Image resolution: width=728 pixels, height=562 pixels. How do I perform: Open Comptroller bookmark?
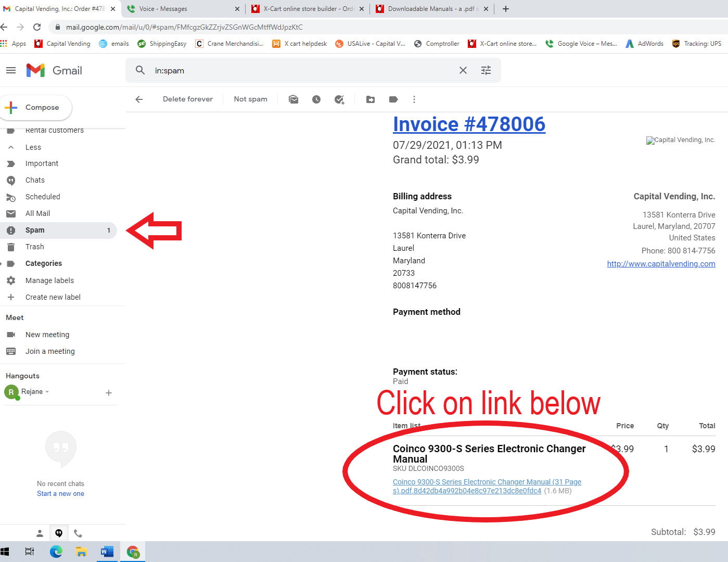[x=437, y=44]
